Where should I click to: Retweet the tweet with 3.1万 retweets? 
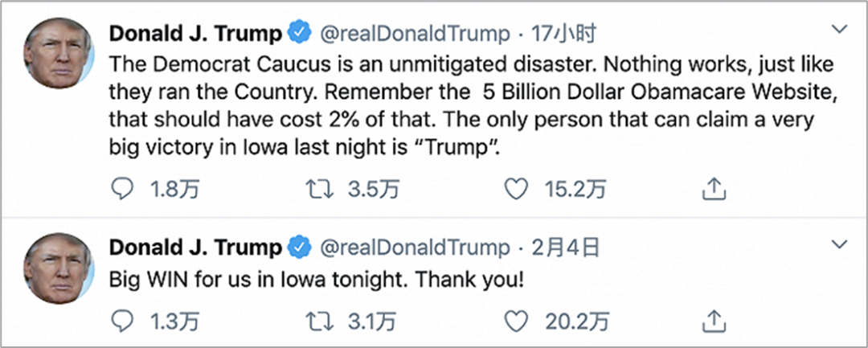[x=320, y=321]
